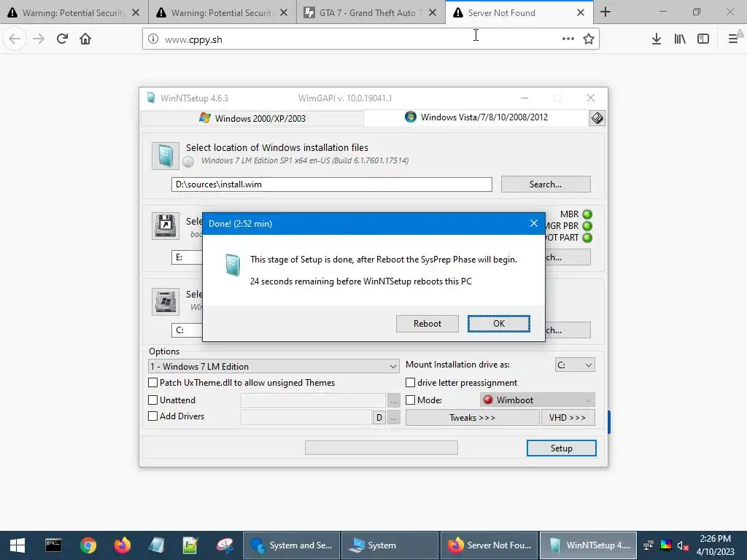Close the GTA 7 browser tab

(432, 13)
